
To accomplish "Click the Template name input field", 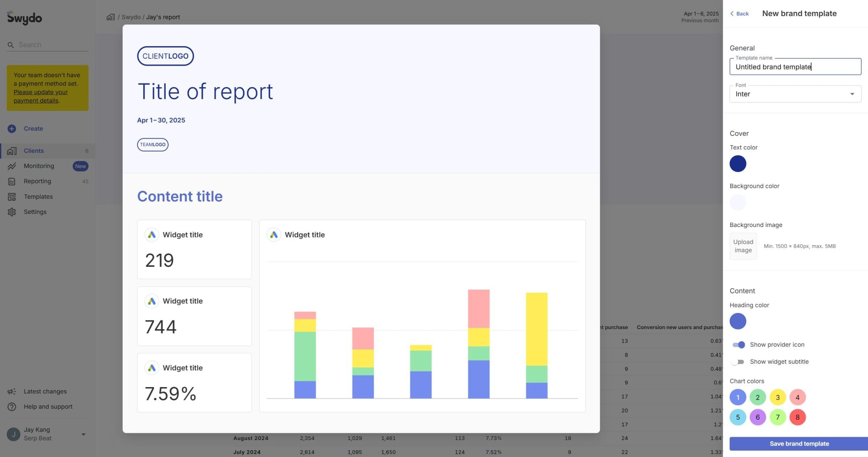I will (x=795, y=67).
